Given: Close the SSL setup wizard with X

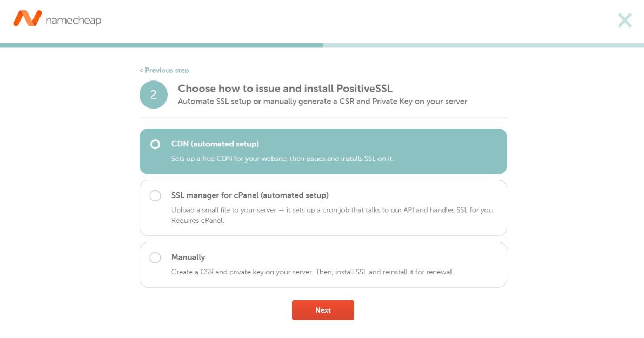Looking at the screenshot, I should [x=625, y=20].
